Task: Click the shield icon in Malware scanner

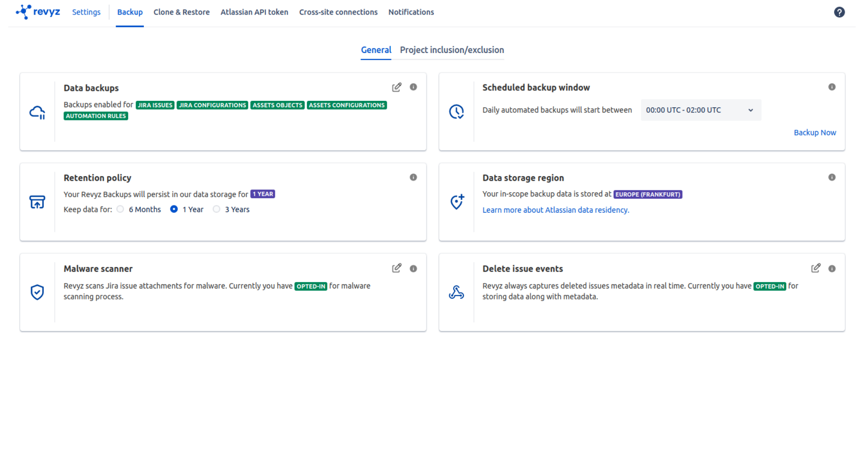Action: [x=37, y=292]
